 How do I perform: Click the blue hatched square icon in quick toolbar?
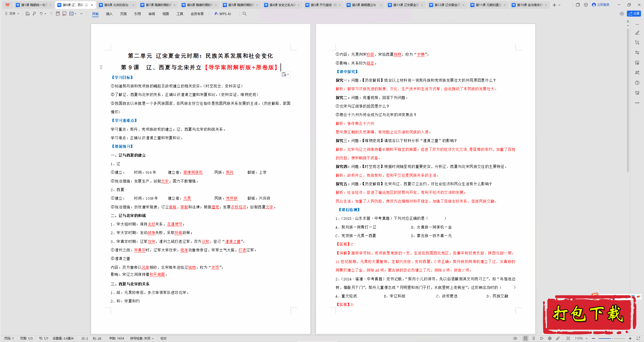pos(71,14)
